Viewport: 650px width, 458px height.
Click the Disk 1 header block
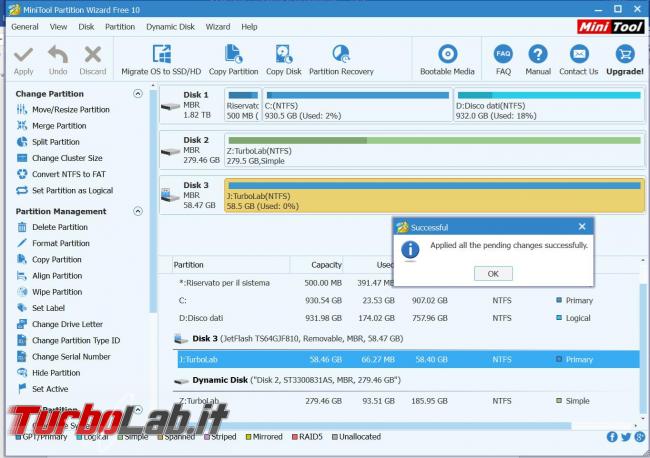(192, 105)
